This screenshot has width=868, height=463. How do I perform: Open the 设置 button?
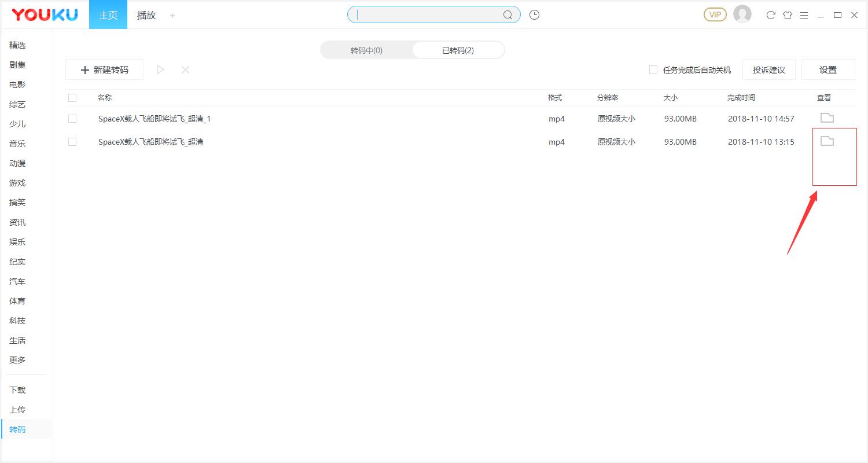coord(827,69)
